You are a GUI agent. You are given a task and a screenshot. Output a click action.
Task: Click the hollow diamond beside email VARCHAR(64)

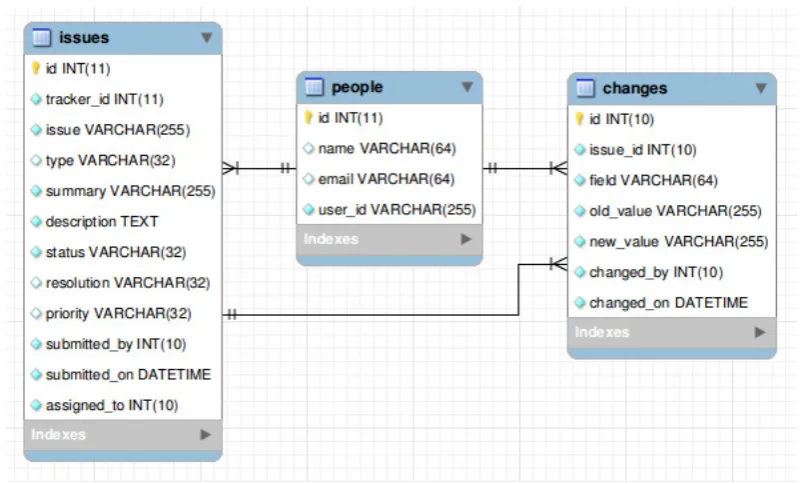click(309, 179)
